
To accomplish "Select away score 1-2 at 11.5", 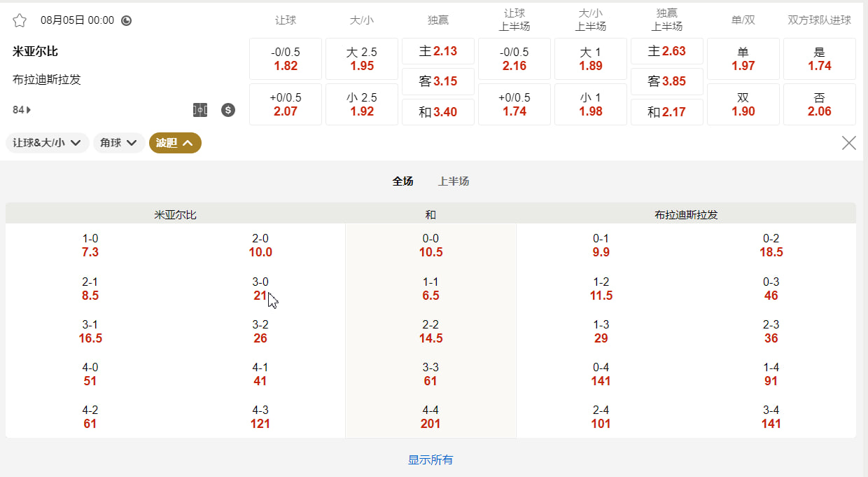I will coord(601,289).
